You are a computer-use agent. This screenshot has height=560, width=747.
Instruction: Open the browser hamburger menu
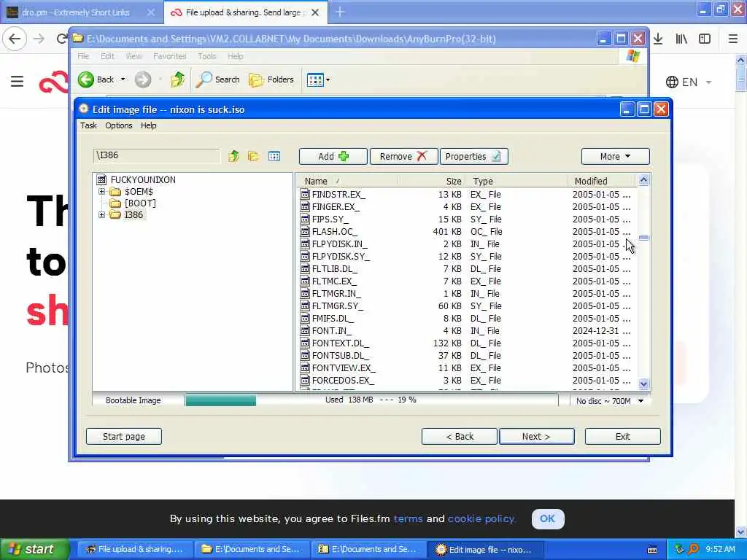[732, 39]
